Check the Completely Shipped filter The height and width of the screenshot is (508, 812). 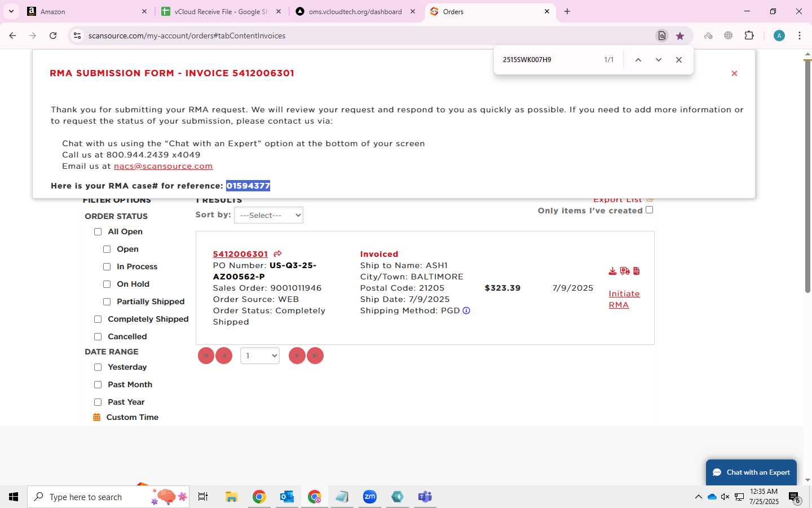click(98, 319)
